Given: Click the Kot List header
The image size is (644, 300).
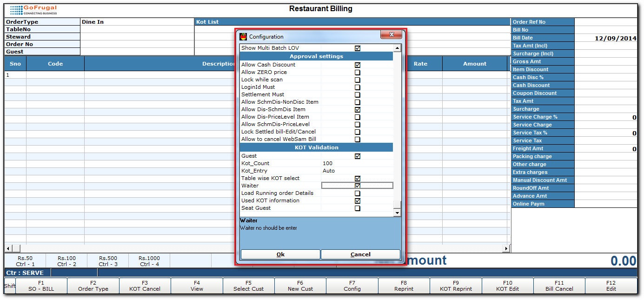Looking at the screenshot, I should 352,22.
